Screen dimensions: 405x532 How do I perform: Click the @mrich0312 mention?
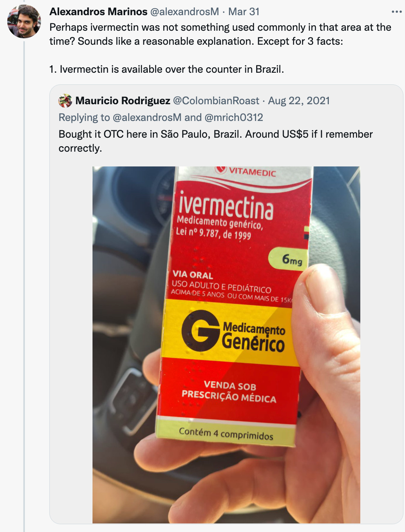[234, 117]
